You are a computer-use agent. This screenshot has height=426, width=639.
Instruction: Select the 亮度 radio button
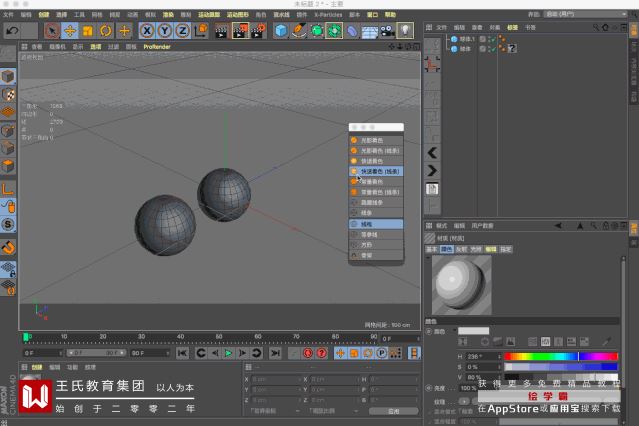pos(428,388)
